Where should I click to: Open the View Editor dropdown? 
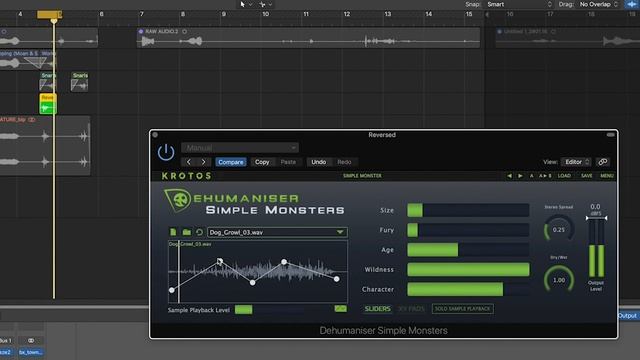(576, 162)
